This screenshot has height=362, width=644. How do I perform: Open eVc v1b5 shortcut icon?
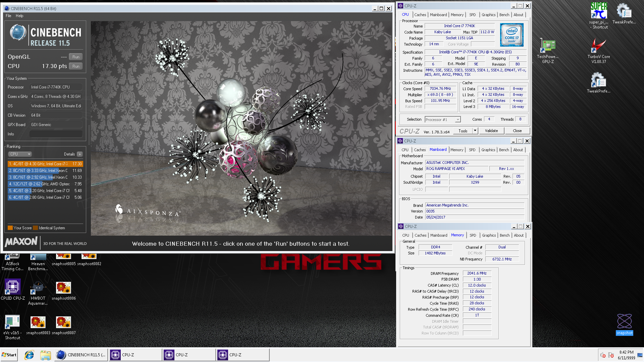[12, 327]
